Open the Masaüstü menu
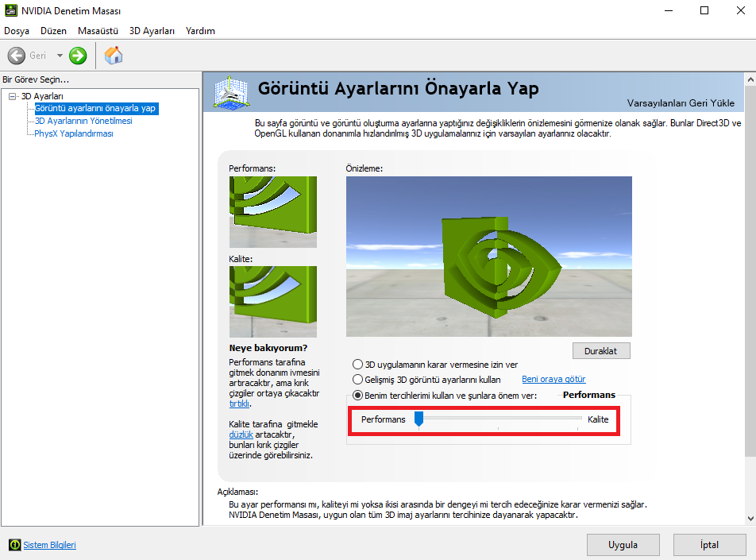Screen dimensions: 756x560 pos(98,31)
